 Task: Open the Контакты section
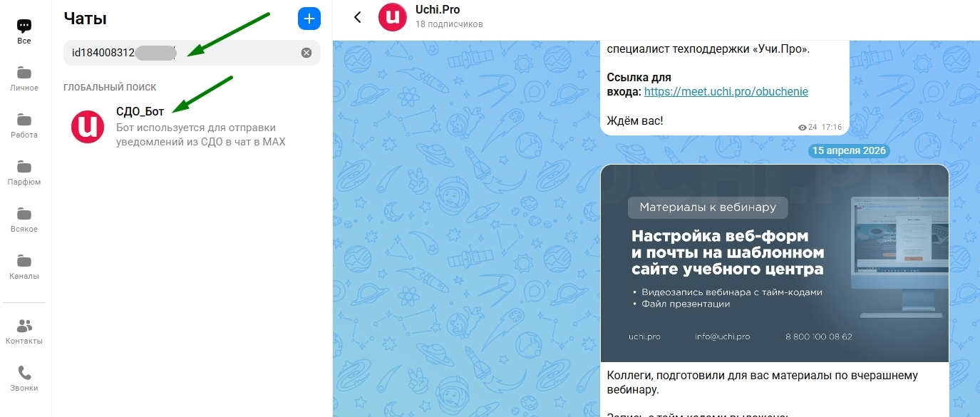pos(24,331)
